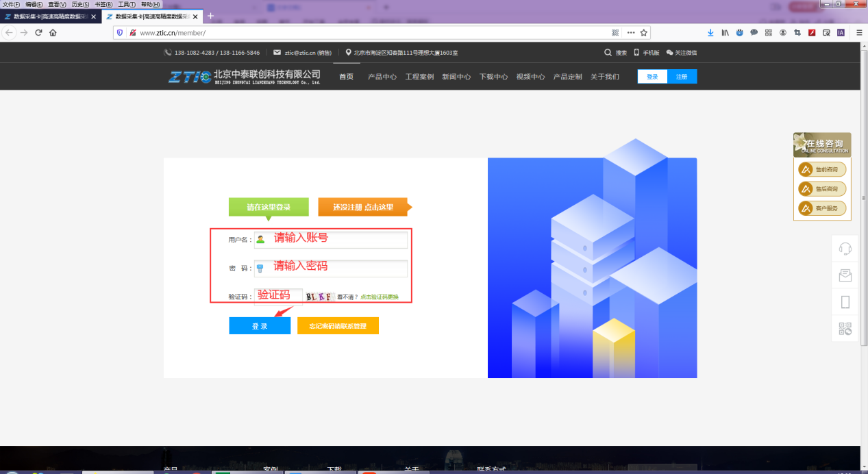Open the 书签 menu in the menu bar

[103, 4]
